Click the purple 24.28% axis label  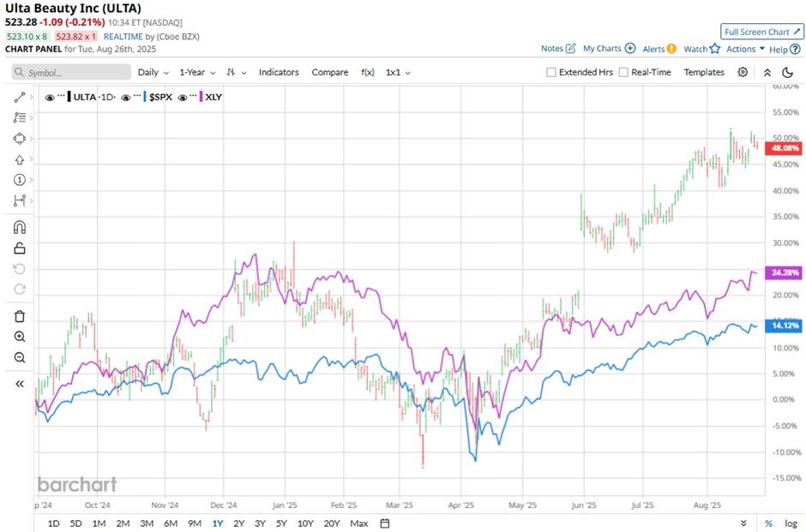(x=784, y=272)
